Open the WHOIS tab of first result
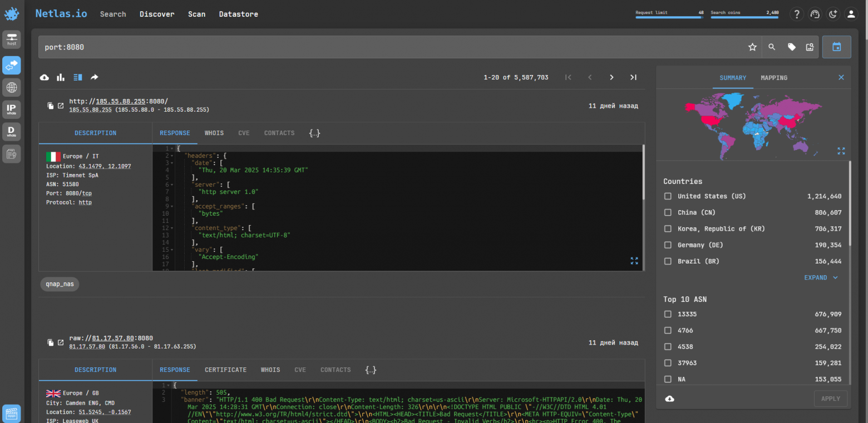This screenshot has width=868, height=423. (x=214, y=133)
